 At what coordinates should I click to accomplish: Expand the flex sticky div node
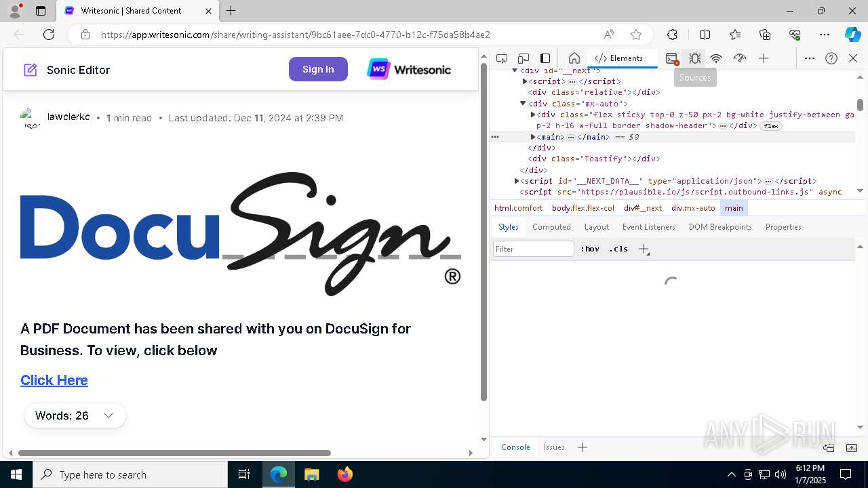[x=533, y=115]
